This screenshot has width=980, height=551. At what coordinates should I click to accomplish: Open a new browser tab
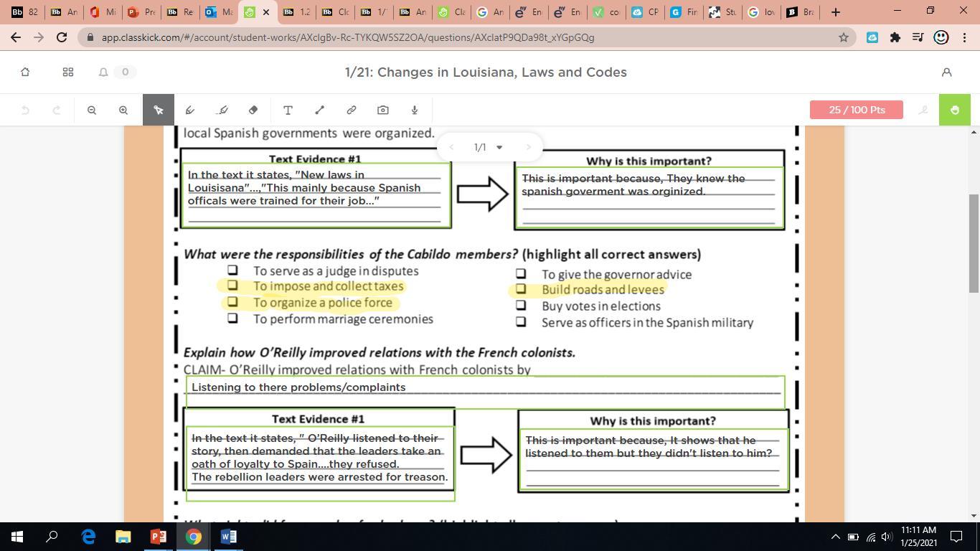[836, 12]
